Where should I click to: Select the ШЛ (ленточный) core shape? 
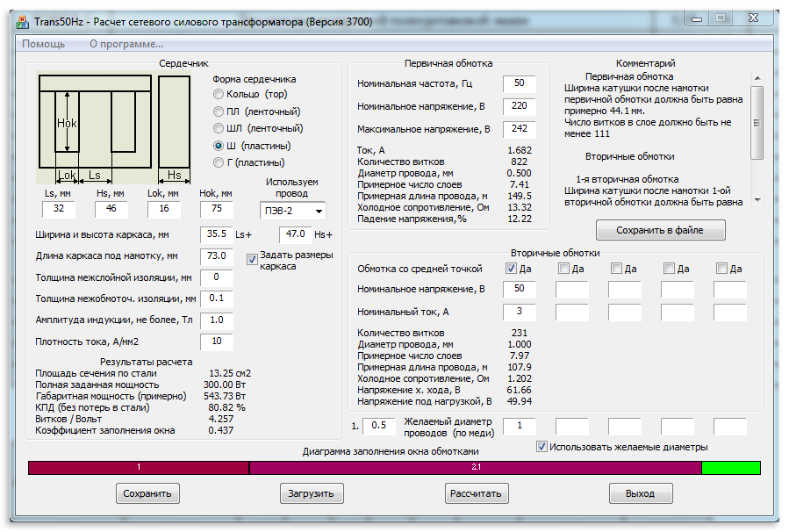(x=258, y=128)
